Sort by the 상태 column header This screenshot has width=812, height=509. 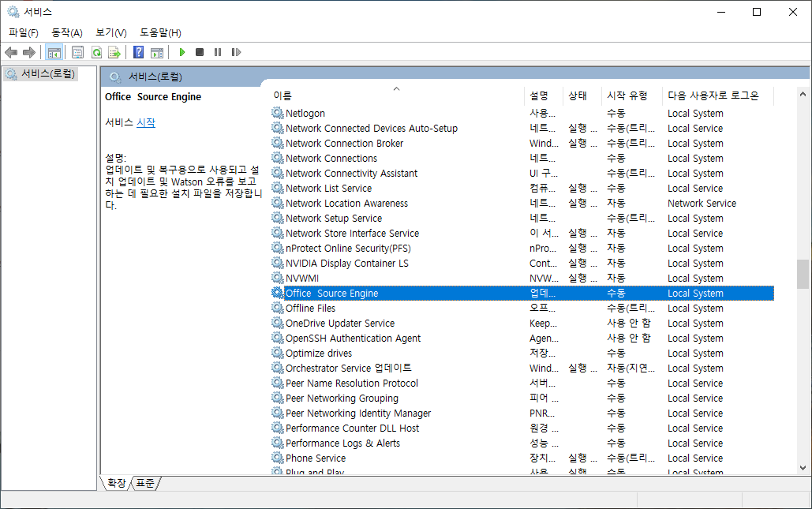[582, 95]
